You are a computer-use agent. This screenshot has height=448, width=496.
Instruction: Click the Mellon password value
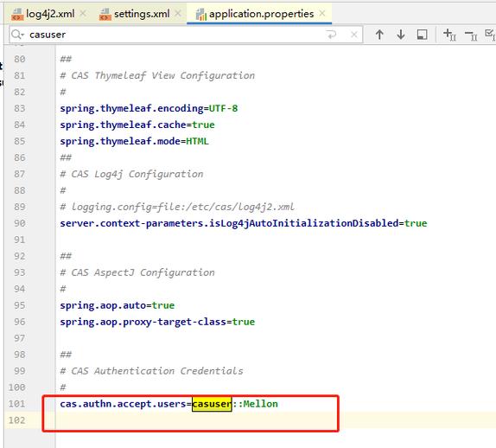tap(260, 404)
